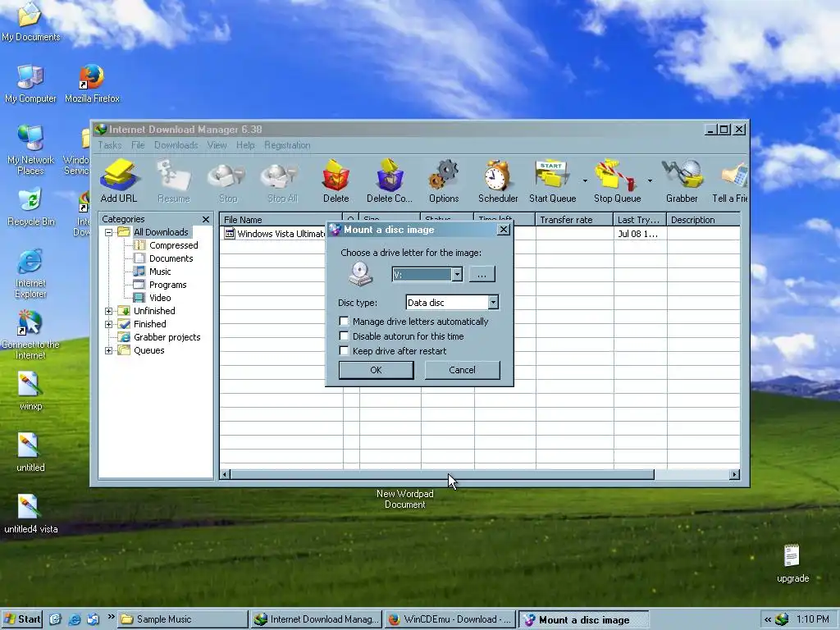Enable Manage drive letters automatically
The image size is (840, 630).
pos(344,322)
